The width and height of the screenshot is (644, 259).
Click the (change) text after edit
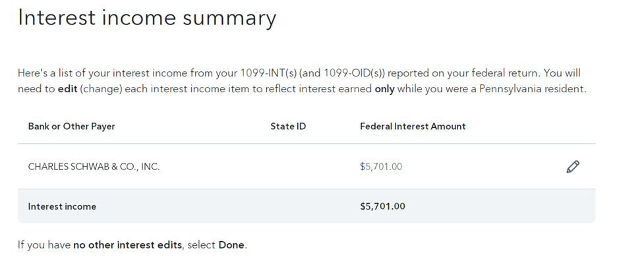click(101, 89)
